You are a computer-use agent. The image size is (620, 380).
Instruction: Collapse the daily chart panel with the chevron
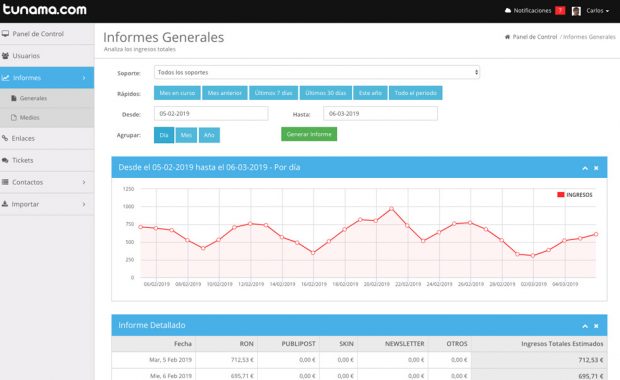585,168
